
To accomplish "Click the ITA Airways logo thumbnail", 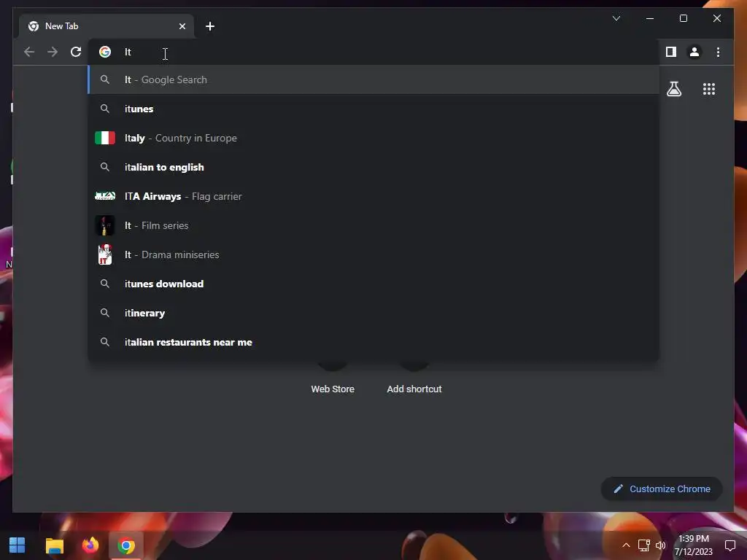I will tap(105, 195).
